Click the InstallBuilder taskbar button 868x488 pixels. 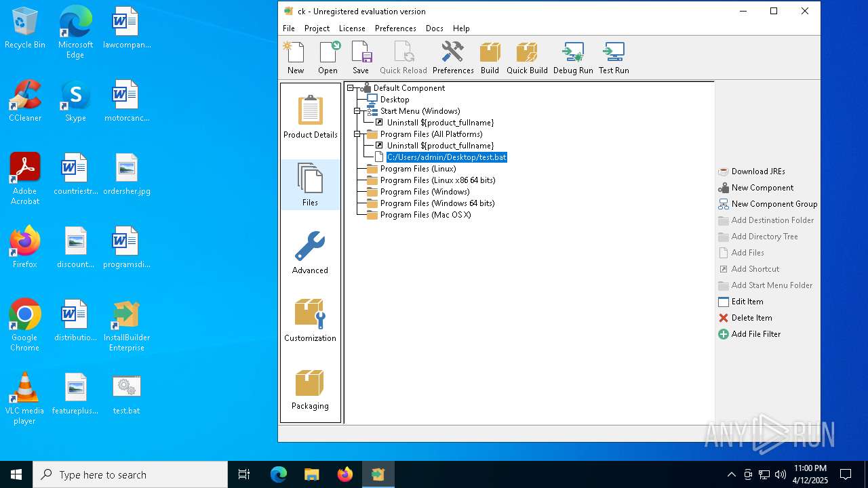[378, 474]
